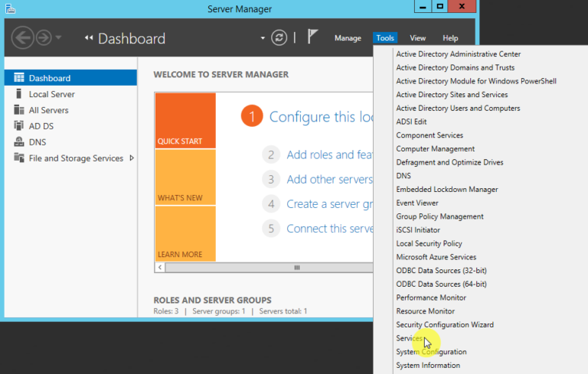Image resolution: width=588 pixels, height=374 pixels.
Task: Launch ADSI Edit from Tools
Action: tap(411, 122)
